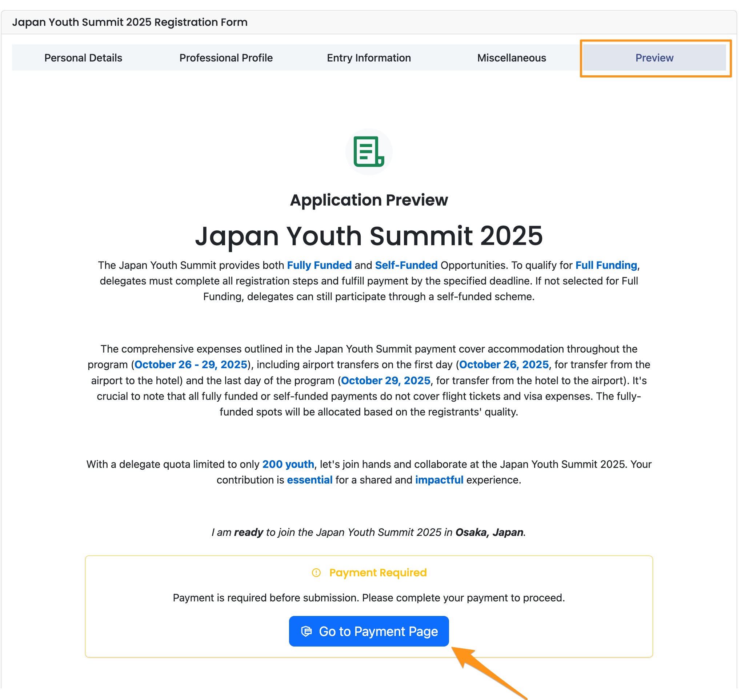Click the October 29, 2025 transfer link

click(x=386, y=381)
